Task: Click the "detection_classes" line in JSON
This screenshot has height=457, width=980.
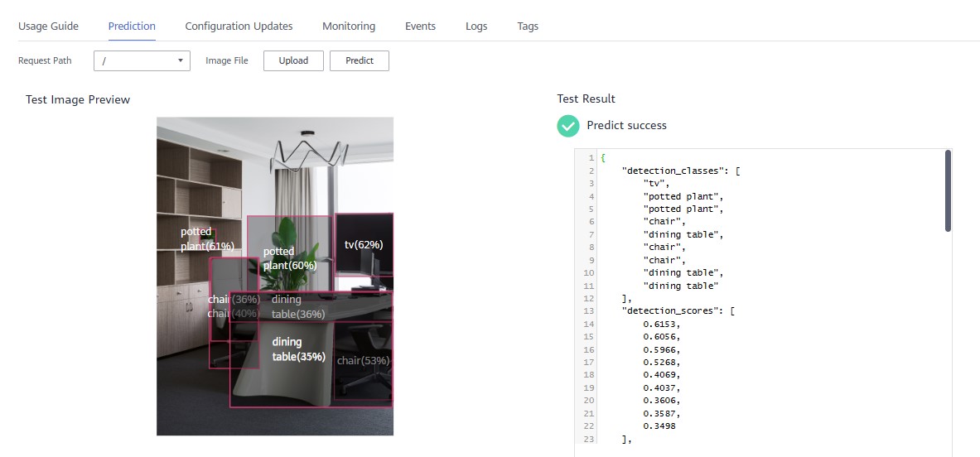Action: pos(679,171)
